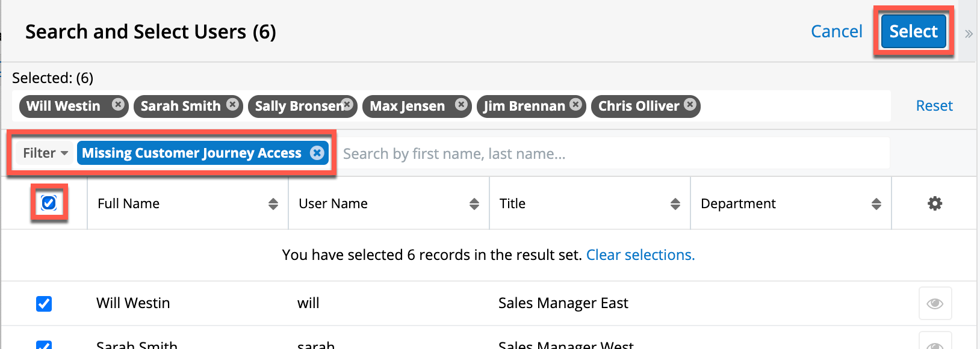
Task: Remove Max Jensen from the selected users
Action: [461, 105]
